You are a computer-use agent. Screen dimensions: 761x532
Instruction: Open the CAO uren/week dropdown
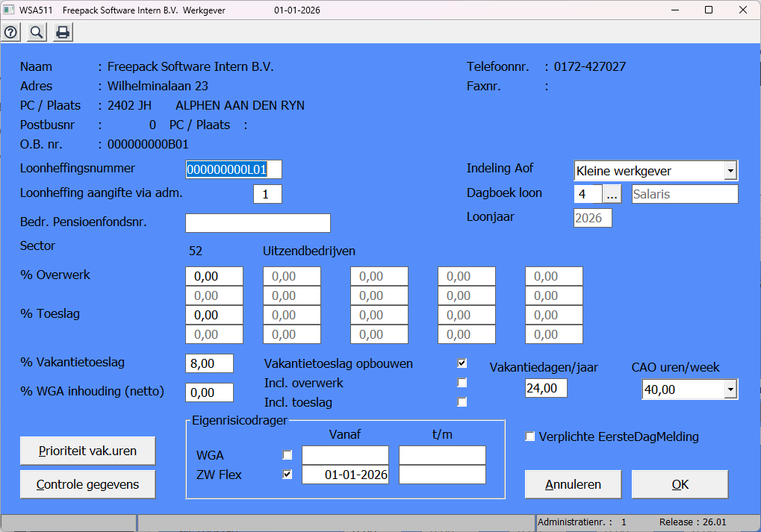pos(730,389)
